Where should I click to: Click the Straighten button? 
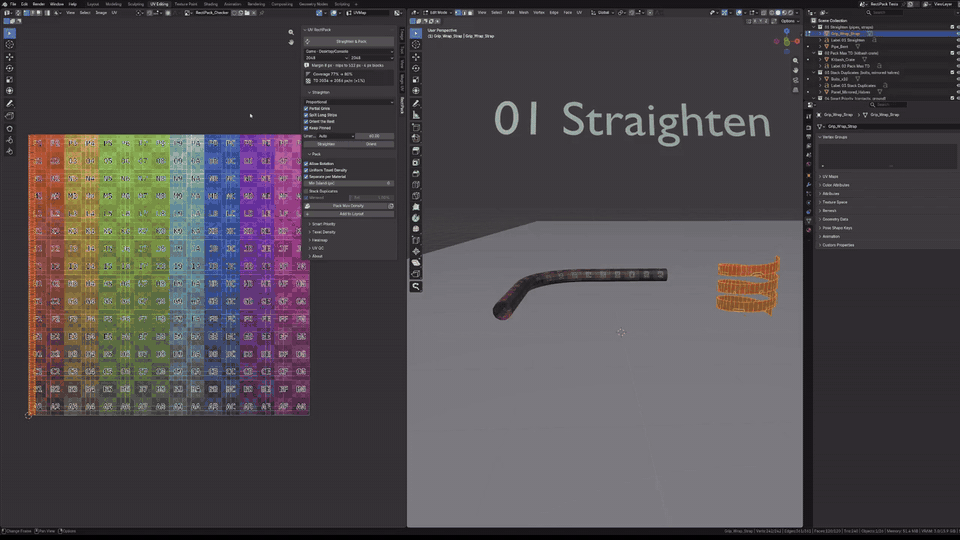tap(326, 144)
